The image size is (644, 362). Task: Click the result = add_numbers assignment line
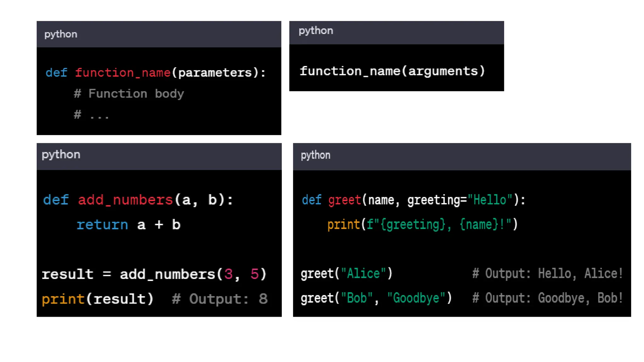coord(154,274)
